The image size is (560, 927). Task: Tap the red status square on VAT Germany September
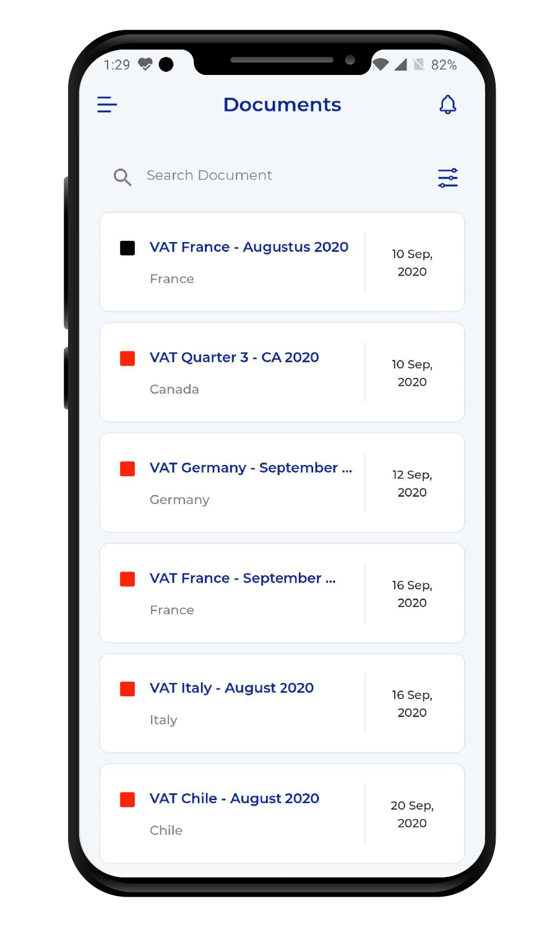[127, 469]
